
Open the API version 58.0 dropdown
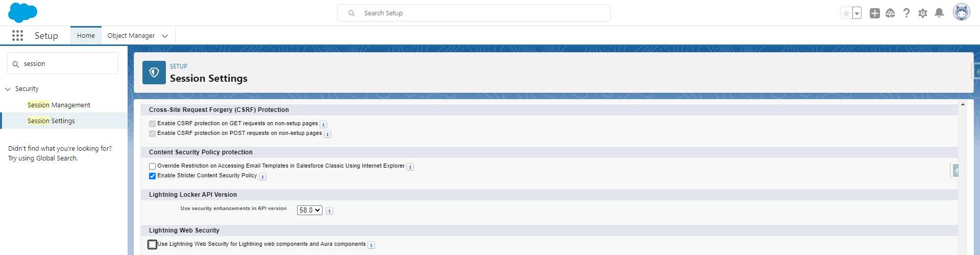pyautogui.click(x=310, y=210)
